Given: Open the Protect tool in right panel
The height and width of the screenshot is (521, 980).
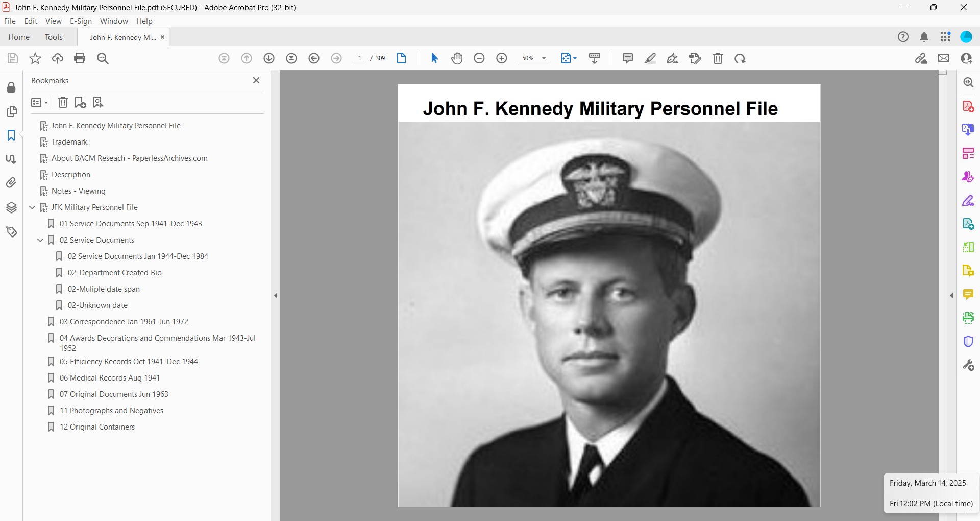Looking at the screenshot, I should [968, 341].
